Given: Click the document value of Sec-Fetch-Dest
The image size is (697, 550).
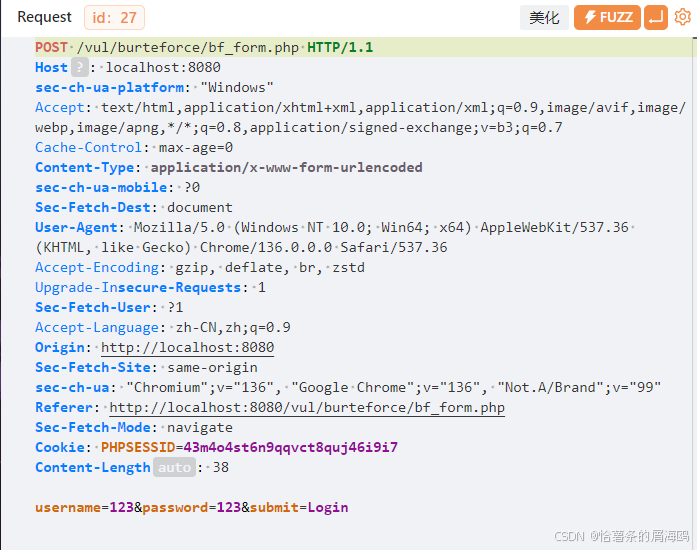Looking at the screenshot, I should (x=200, y=207).
